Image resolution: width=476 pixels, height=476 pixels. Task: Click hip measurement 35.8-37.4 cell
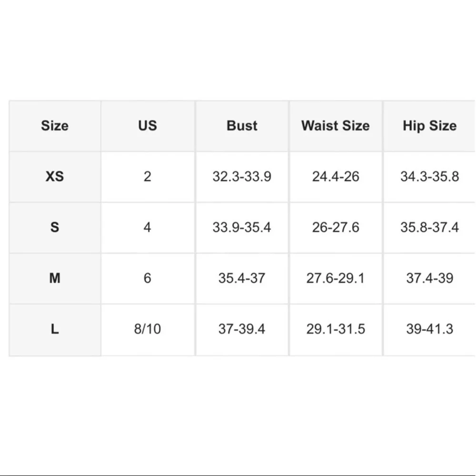[x=429, y=228]
